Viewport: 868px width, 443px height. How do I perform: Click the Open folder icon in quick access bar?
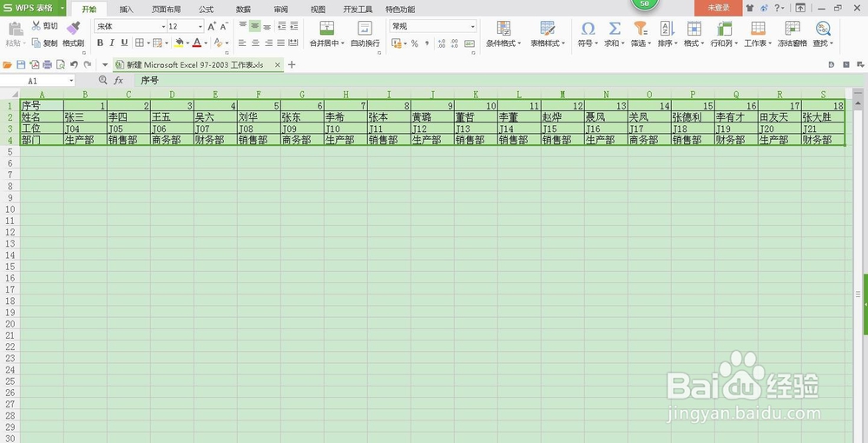(x=7, y=65)
